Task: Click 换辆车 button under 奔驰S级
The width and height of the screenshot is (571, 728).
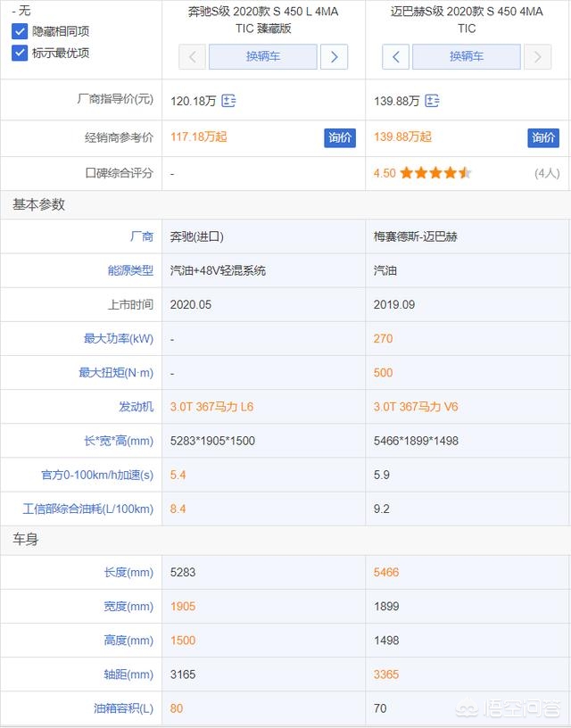Action: pyautogui.click(x=263, y=56)
